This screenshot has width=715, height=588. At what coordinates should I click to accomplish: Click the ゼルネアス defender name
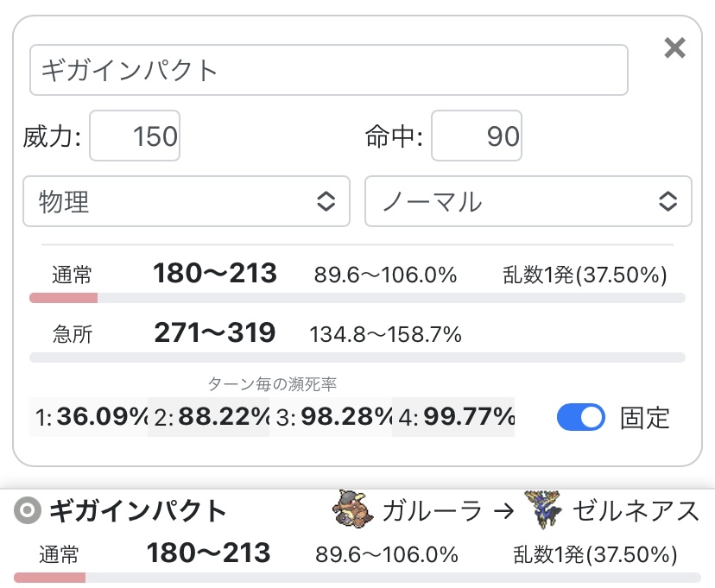634,511
